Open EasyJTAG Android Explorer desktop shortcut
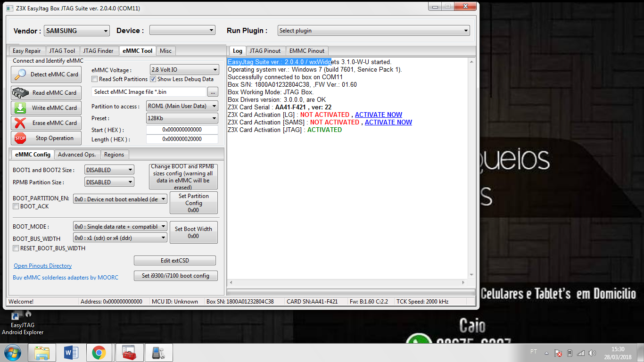The width and height of the screenshot is (644, 362). click(x=22, y=322)
